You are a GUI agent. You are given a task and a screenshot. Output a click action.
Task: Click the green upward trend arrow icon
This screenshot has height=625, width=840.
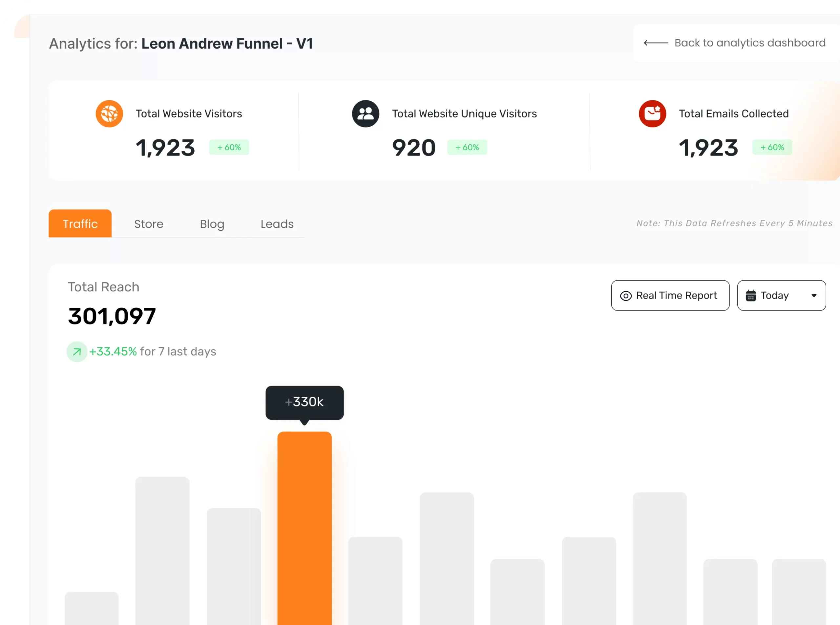coord(77,352)
